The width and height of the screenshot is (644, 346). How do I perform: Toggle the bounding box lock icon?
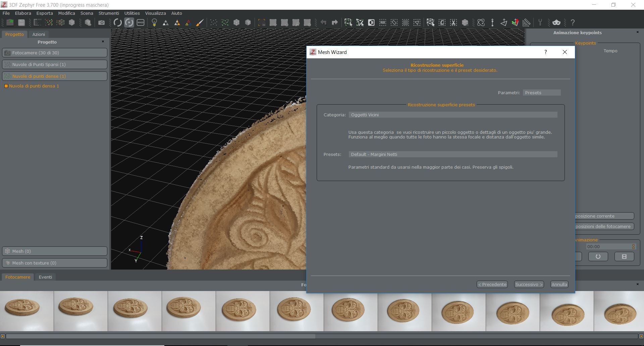pos(262,22)
